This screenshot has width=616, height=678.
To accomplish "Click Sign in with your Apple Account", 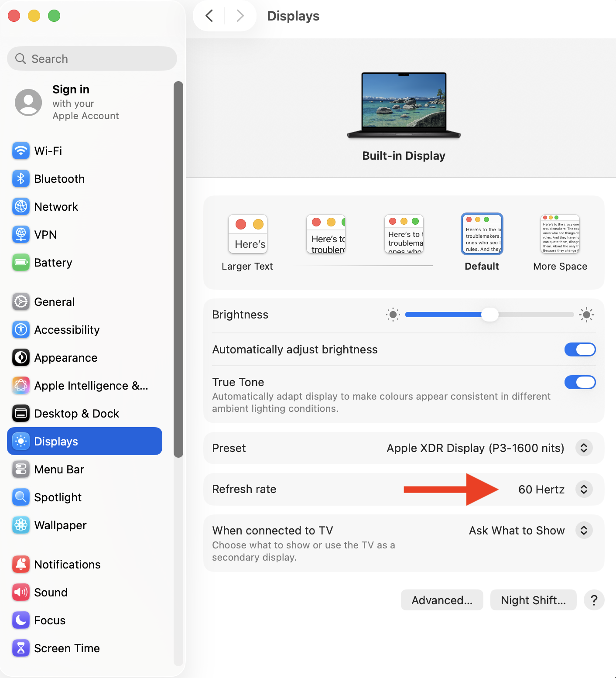I will click(86, 103).
